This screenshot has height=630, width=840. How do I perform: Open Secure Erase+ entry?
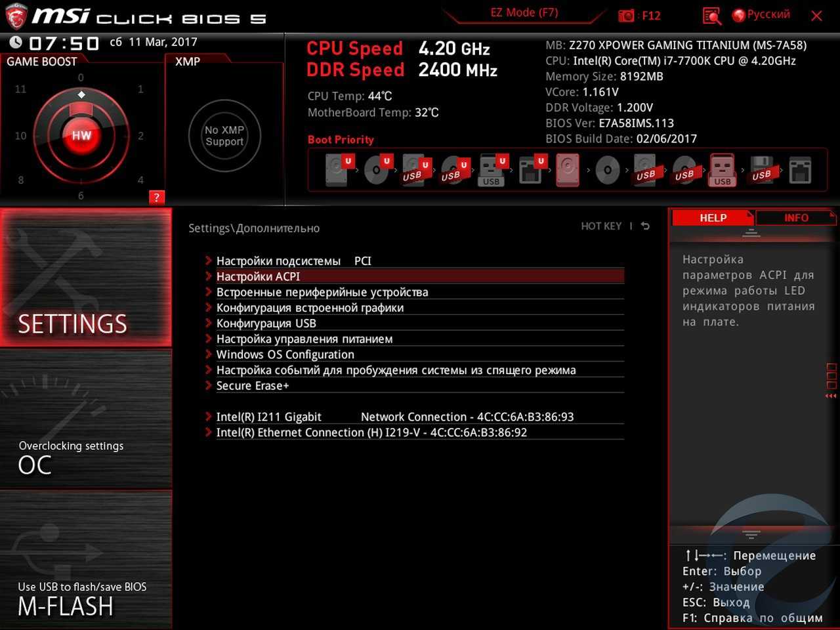click(253, 386)
